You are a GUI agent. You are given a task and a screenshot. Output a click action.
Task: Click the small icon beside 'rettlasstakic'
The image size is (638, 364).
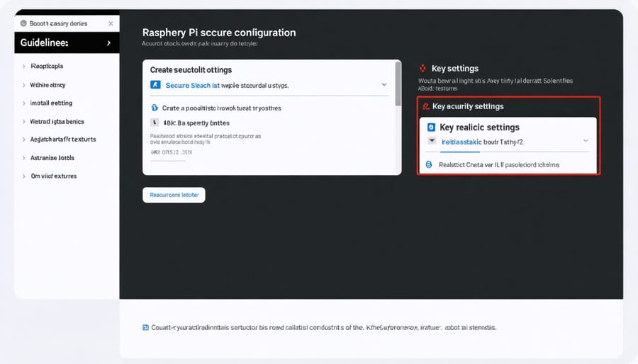pos(432,141)
